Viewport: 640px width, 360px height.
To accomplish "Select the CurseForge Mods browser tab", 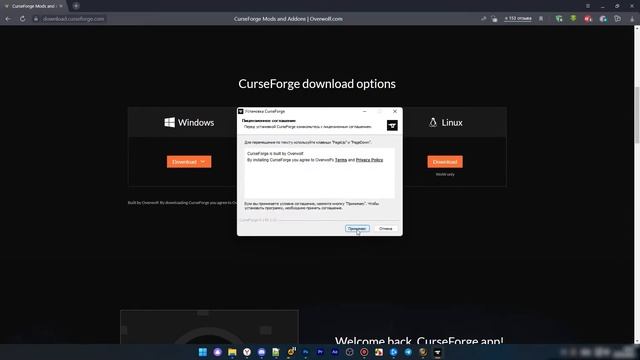I will (x=33, y=6).
